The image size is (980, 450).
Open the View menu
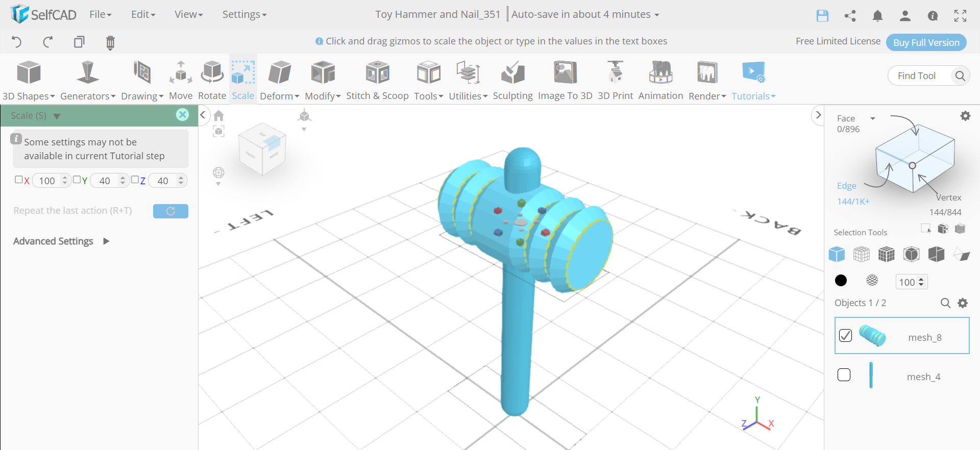point(188,14)
